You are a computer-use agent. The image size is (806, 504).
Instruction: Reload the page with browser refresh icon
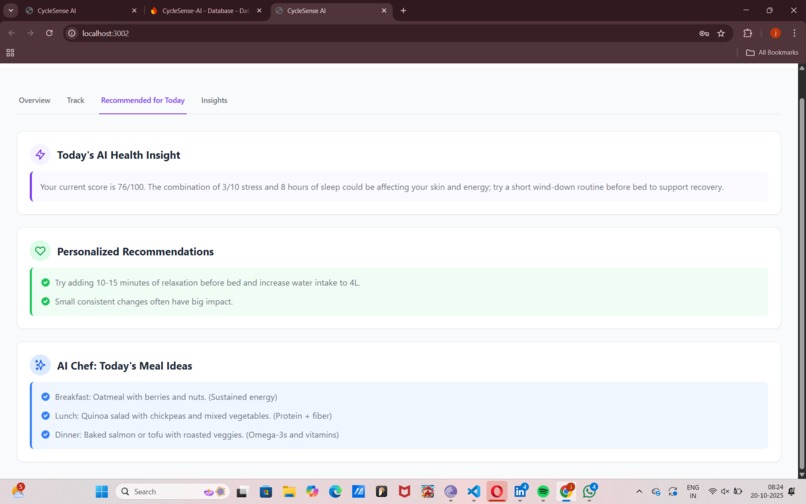click(x=49, y=33)
